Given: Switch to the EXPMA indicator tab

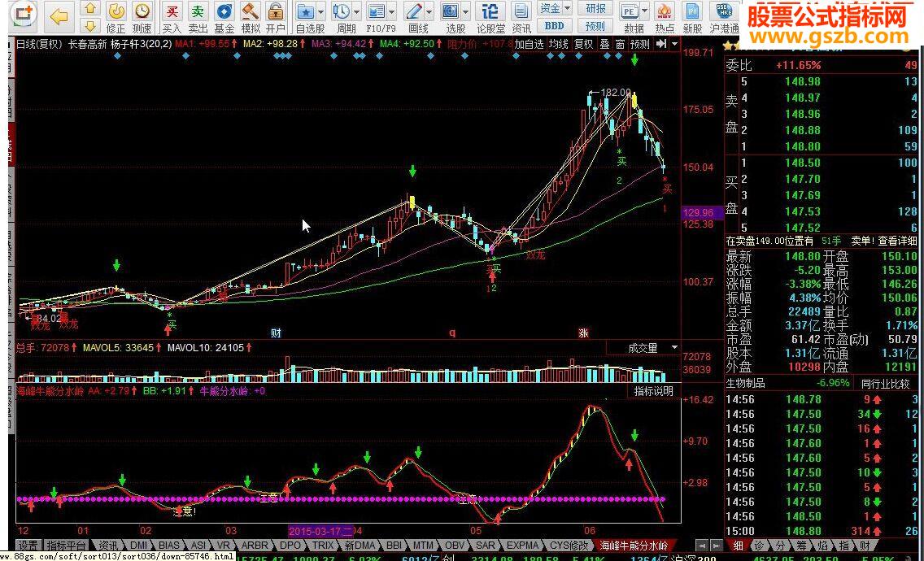Looking at the screenshot, I should pyautogui.click(x=523, y=545).
